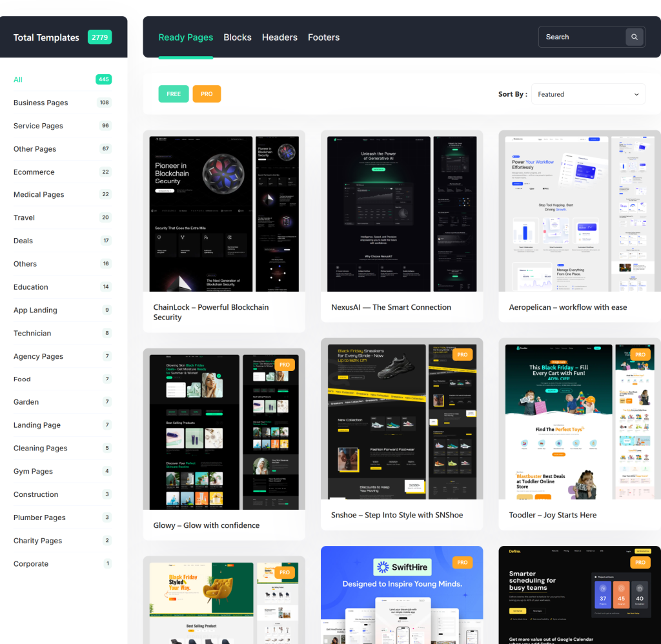The width and height of the screenshot is (661, 644).
Task: Click the search magnifier icon
Action: point(634,37)
